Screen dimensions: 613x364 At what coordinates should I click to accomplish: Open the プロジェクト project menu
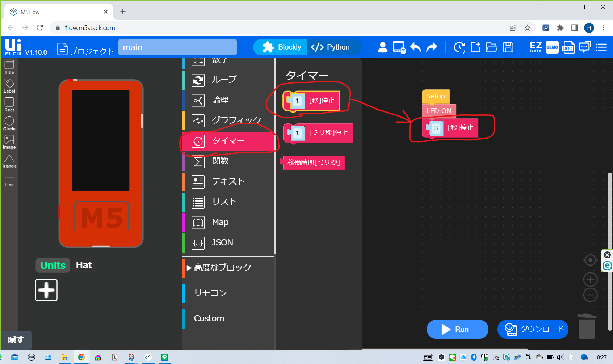coord(85,49)
